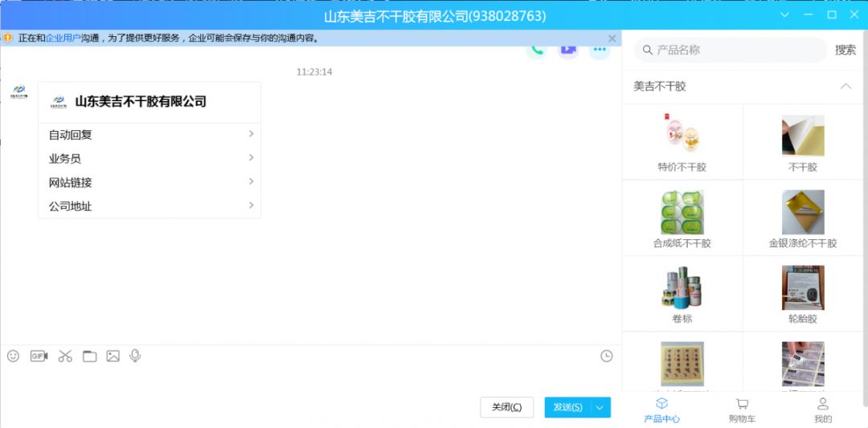This screenshot has width=868, height=428.
Task: Open the 特价不干胶 product
Action: (x=682, y=144)
